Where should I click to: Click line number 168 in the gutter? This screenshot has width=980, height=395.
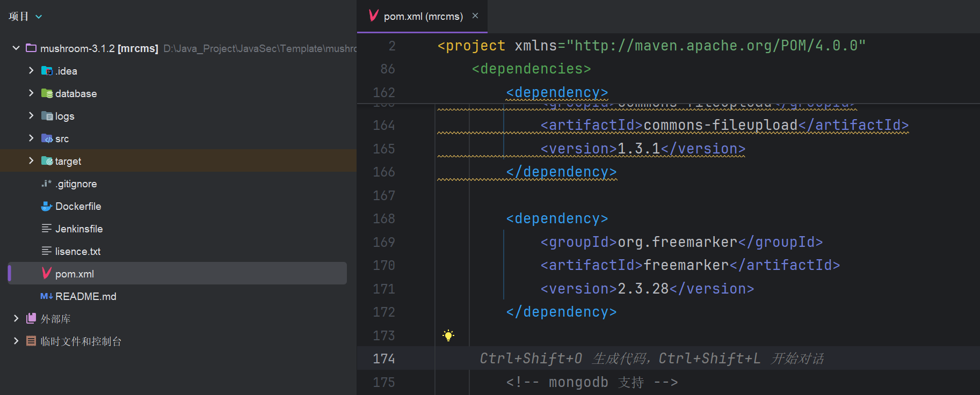pyautogui.click(x=384, y=219)
